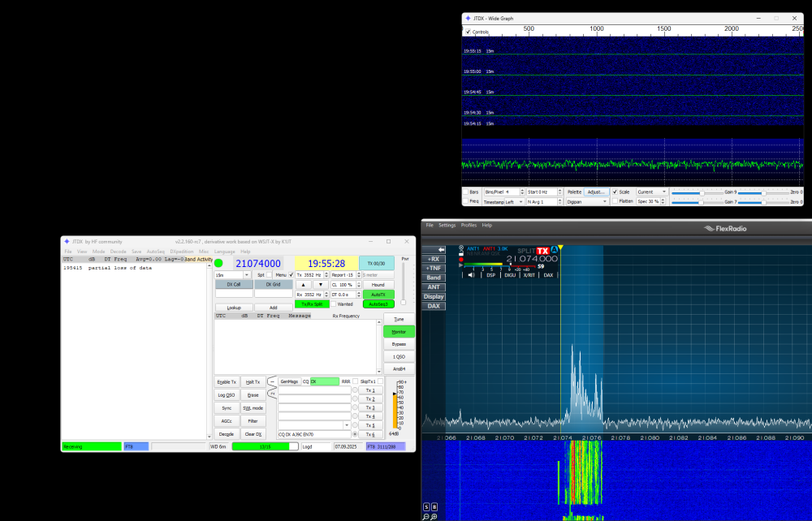Viewport: 812px width, 521px height.
Task: Click the FlexRadio left-arrow collapse panel button
Action: (x=434, y=249)
